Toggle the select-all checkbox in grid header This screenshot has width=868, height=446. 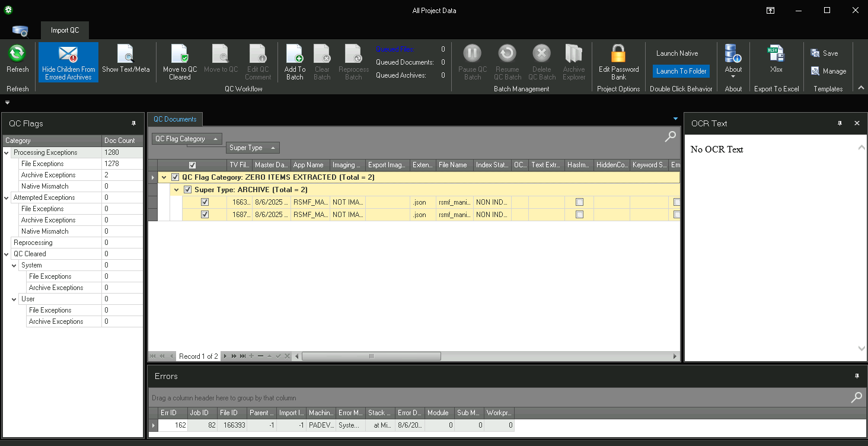click(192, 165)
